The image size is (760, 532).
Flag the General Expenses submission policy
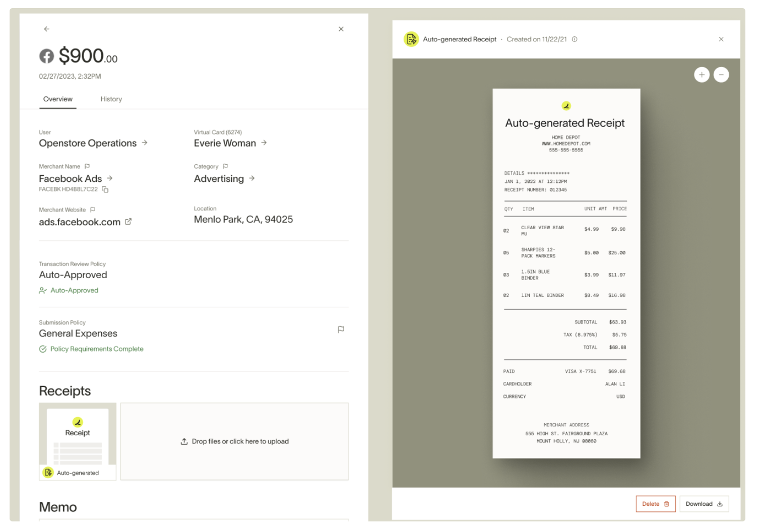(341, 329)
